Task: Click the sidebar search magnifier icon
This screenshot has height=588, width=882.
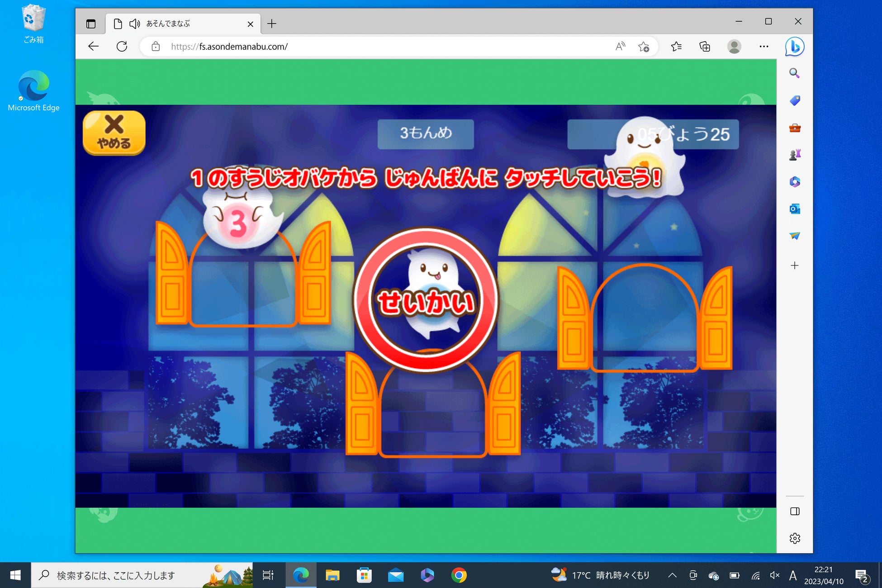Action: coord(794,73)
